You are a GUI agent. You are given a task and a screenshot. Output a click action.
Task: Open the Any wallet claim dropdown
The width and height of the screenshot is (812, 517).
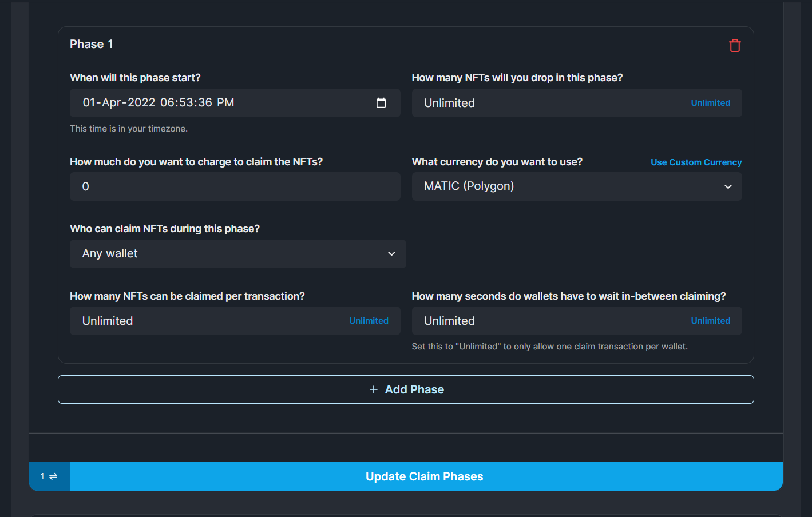(238, 254)
